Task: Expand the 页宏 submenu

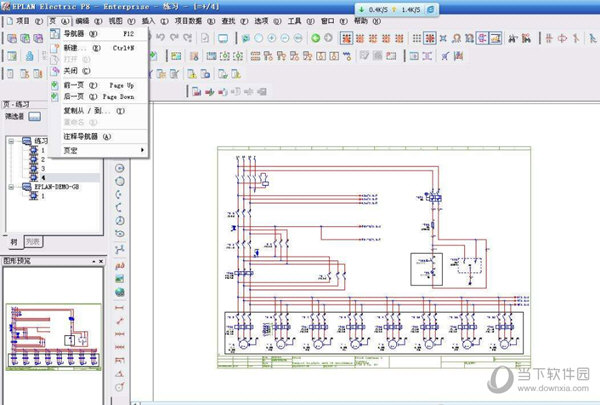Action: (x=99, y=150)
